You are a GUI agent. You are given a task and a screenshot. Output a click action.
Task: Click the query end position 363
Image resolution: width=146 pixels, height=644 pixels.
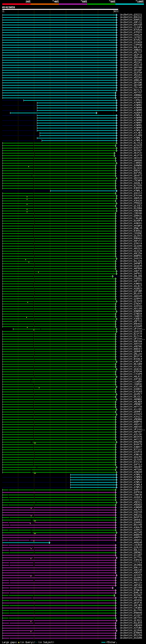coord(115,11)
